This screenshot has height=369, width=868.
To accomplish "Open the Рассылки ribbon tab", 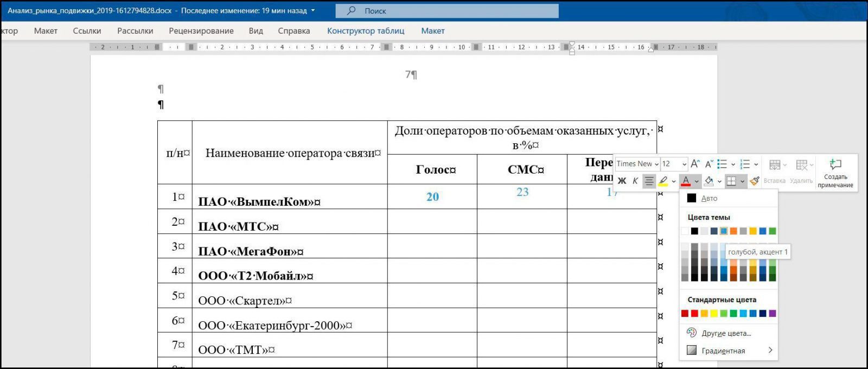I will click(x=135, y=31).
